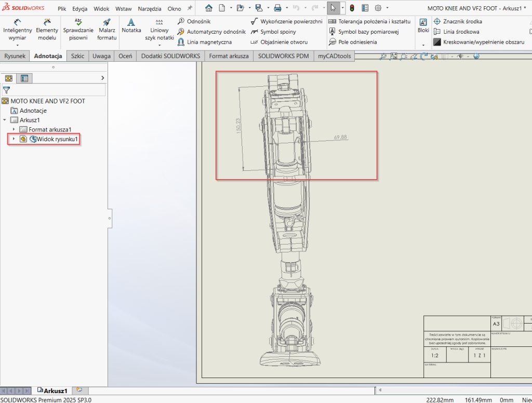Collapse the Arkusz1 tree node
The height and width of the screenshot is (403, 532).
pyautogui.click(x=5, y=120)
